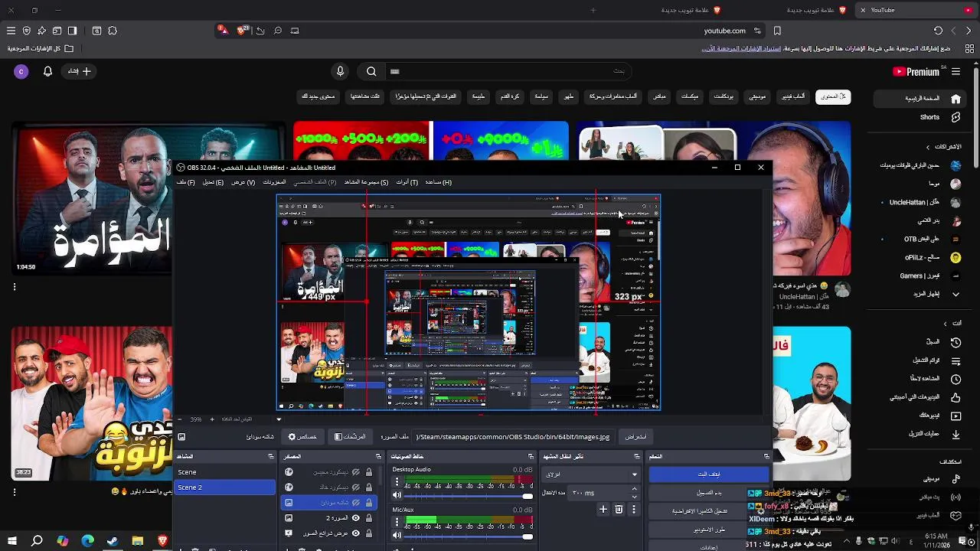
Task: Open Windows taskbar search
Action: [x=37, y=541]
